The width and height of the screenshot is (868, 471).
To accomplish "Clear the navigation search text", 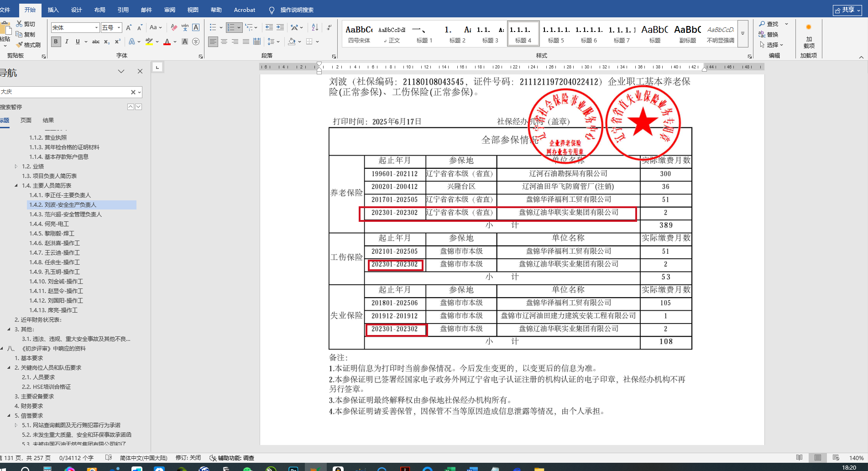I will 133,92.
